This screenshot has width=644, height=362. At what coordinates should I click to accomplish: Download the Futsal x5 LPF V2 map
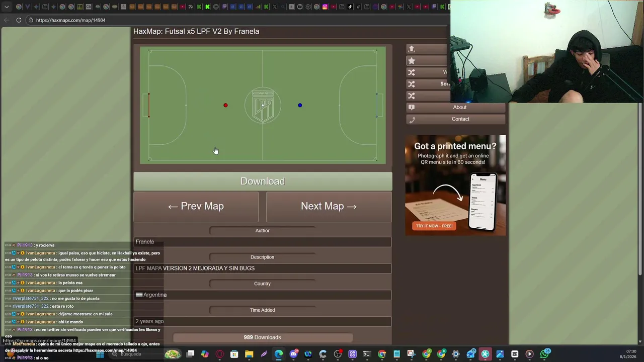pyautogui.click(x=263, y=181)
